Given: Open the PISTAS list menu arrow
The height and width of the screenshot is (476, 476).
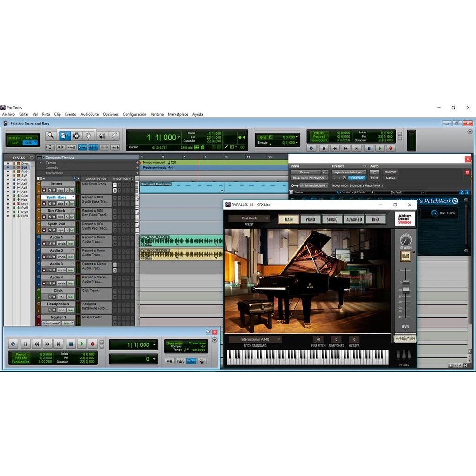Looking at the screenshot, I should [32, 158].
